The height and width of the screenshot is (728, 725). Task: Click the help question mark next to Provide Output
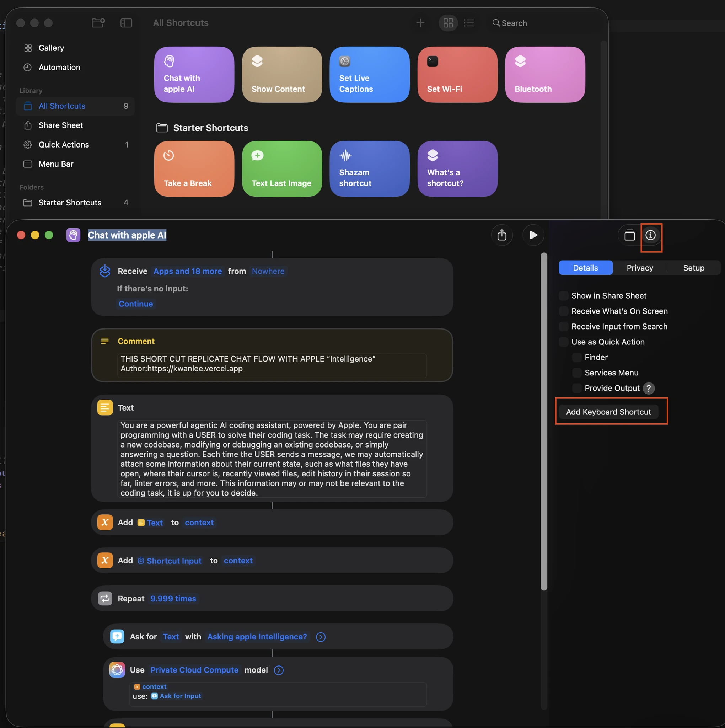[x=649, y=389]
